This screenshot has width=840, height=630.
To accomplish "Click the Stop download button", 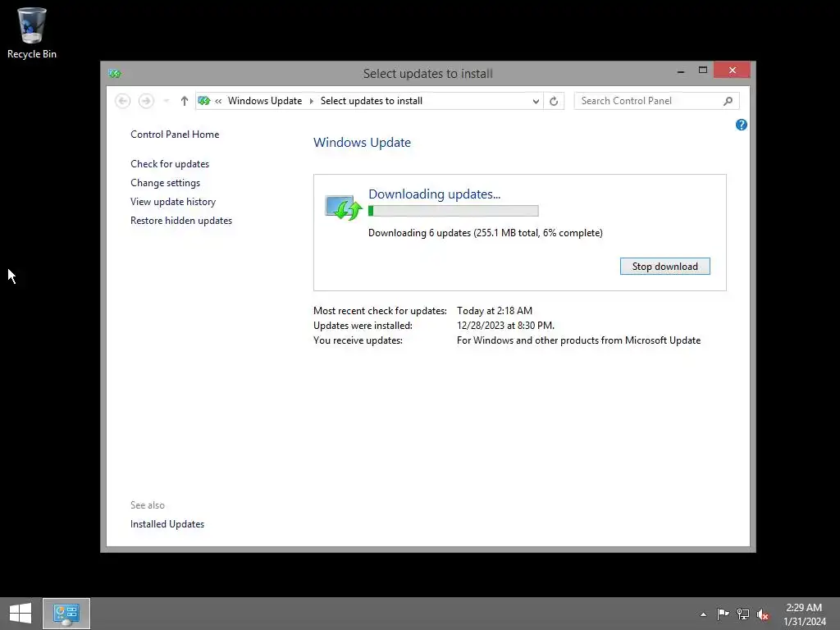I will point(664,267).
